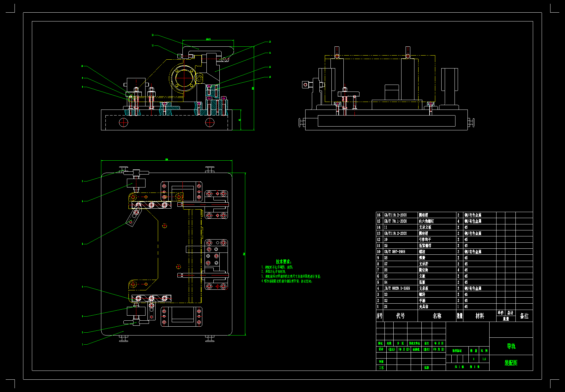Click the title block text '装配图'

pos(511,363)
